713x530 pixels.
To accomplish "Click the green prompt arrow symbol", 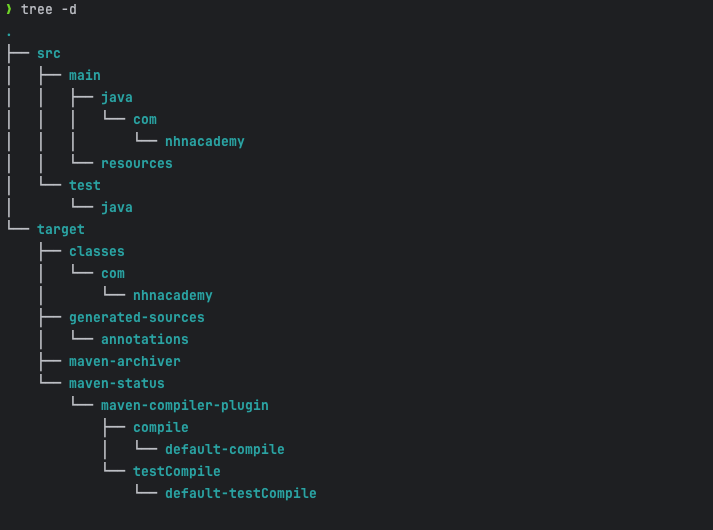I will tap(9, 9).
